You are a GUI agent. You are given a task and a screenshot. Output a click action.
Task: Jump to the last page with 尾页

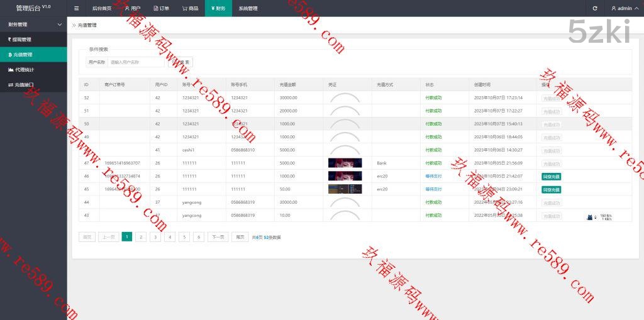point(240,237)
